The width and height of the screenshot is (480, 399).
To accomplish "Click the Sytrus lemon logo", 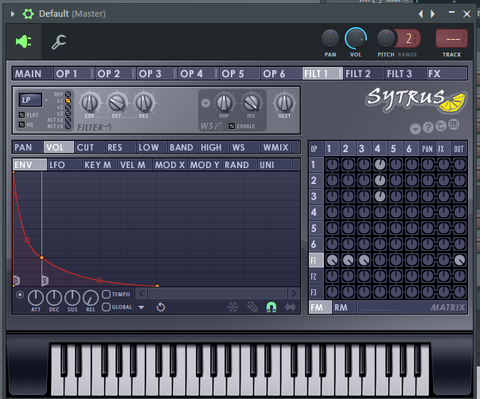I will click(x=452, y=102).
